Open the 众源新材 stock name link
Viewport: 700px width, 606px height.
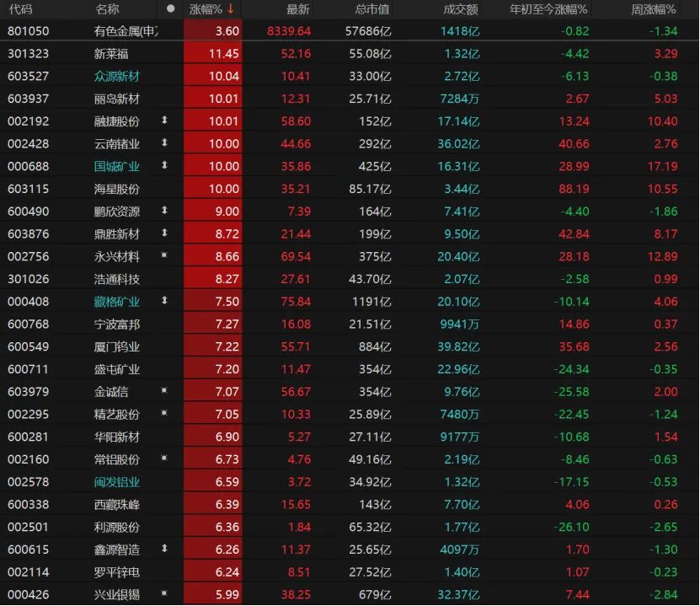click(x=117, y=77)
